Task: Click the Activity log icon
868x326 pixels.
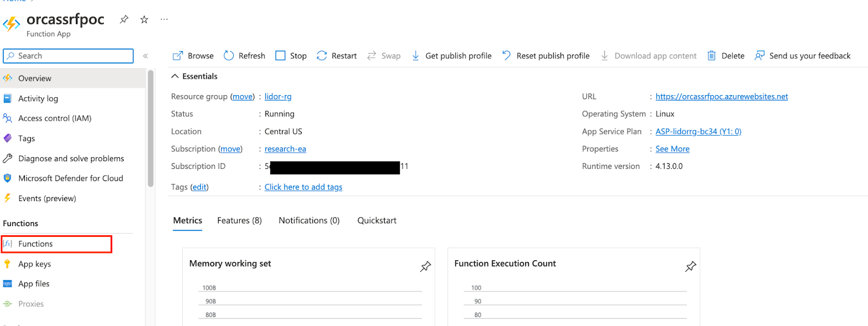Action: point(8,98)
